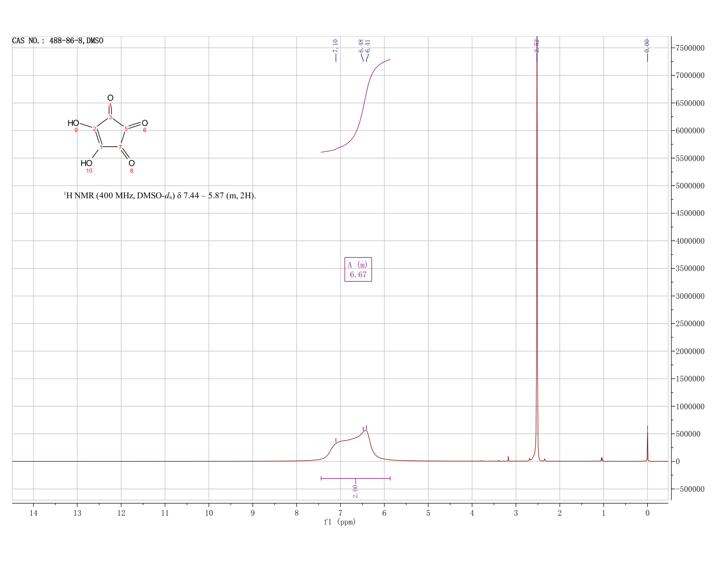
Task: Click the HO group labeled 10 in structure
Action: click(x=86, y=163)
